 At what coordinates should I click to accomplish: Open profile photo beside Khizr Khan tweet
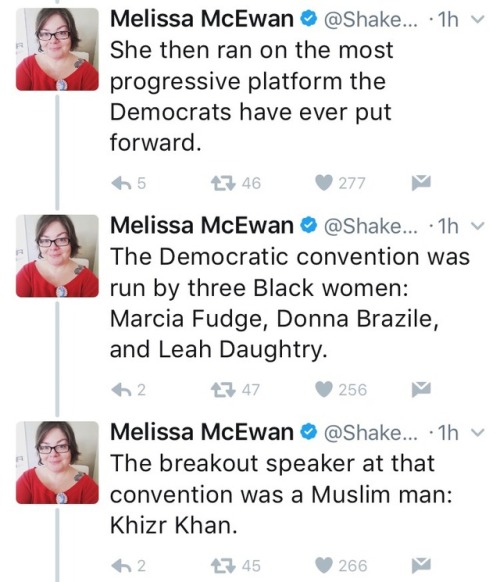(57, 462)
